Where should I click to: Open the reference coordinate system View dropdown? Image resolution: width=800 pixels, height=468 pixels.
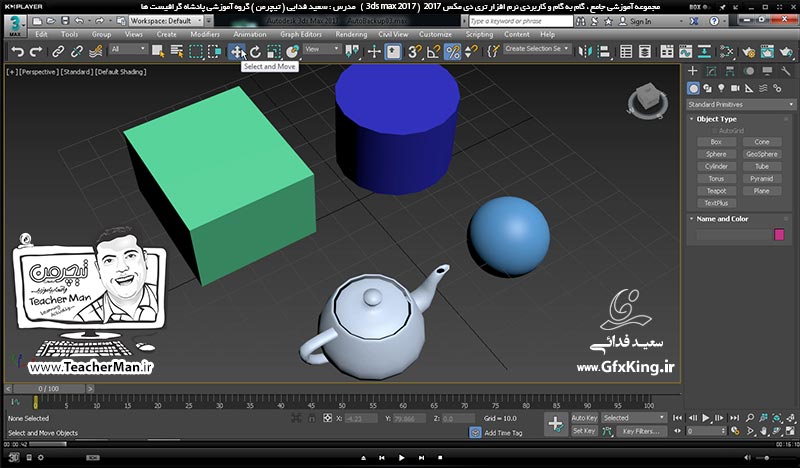pyautogui.click(x=322, y=49)
